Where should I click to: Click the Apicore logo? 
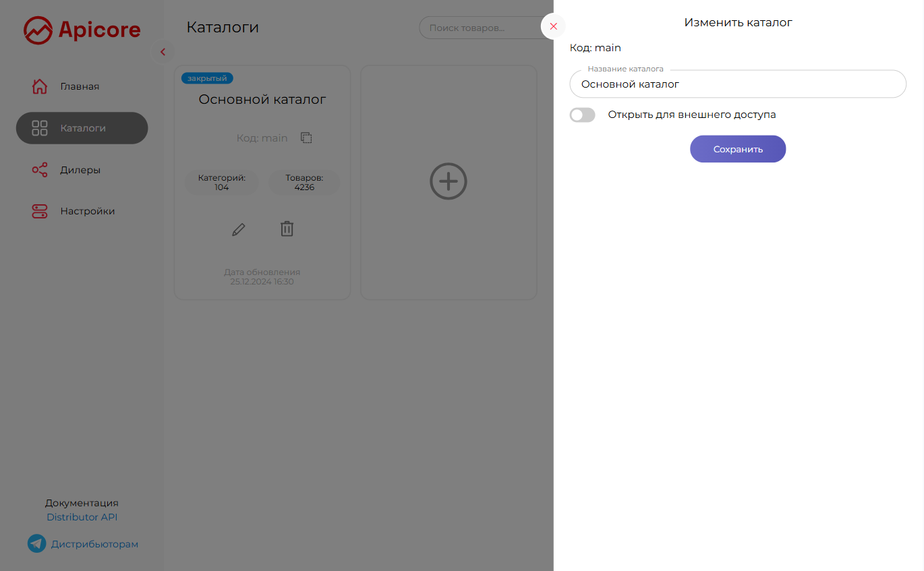82,30
